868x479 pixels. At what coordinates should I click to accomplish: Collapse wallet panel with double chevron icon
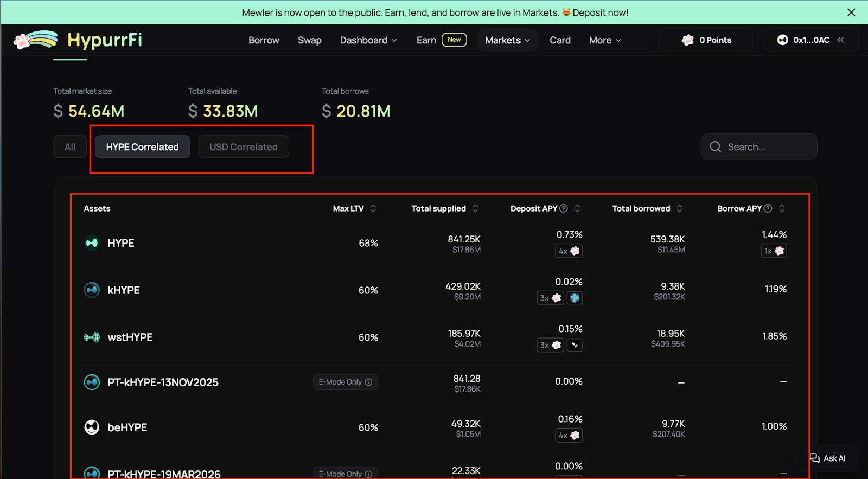pos(841,40)
